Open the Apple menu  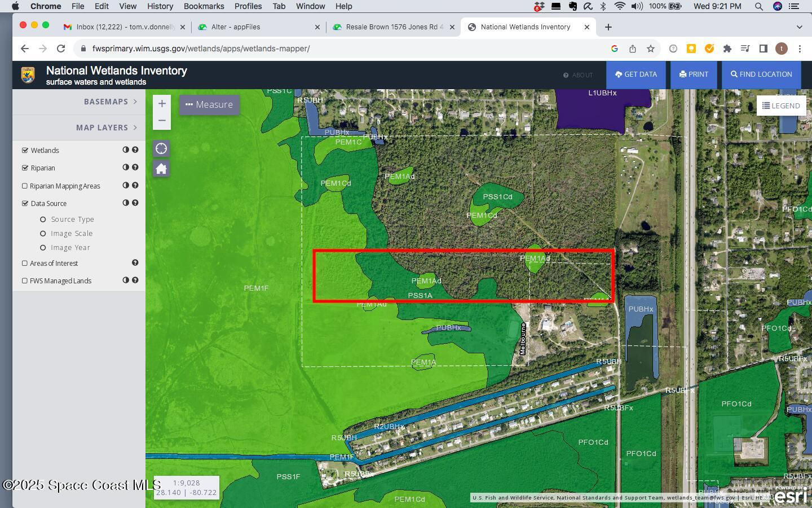point(15,6)
